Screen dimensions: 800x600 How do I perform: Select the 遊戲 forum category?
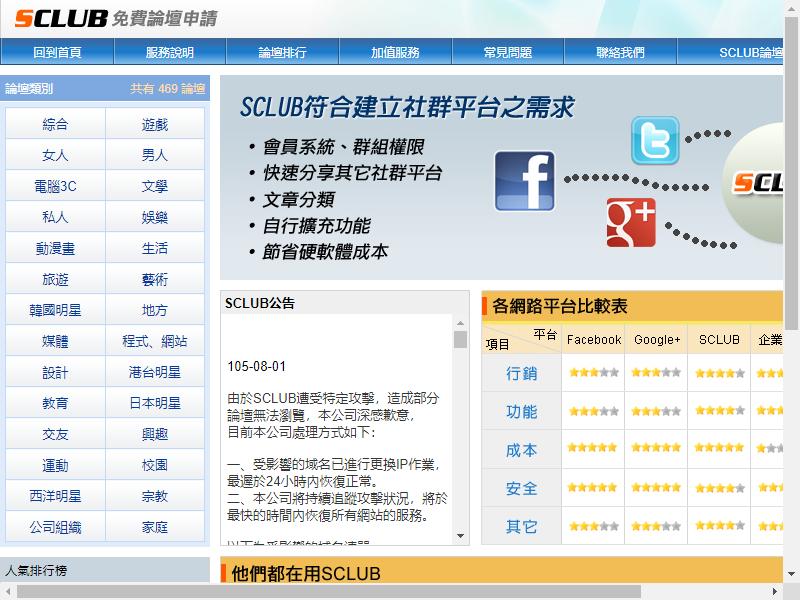[x=155, y=124]
